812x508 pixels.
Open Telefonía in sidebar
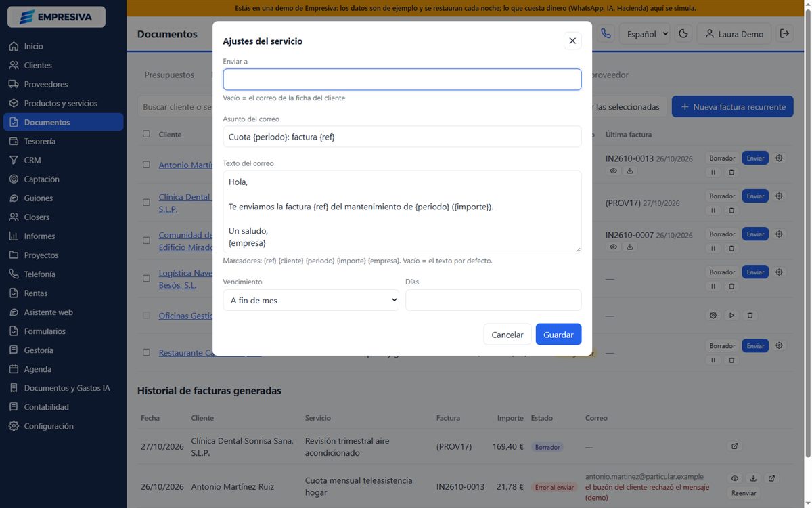click(x=63, y=274)
